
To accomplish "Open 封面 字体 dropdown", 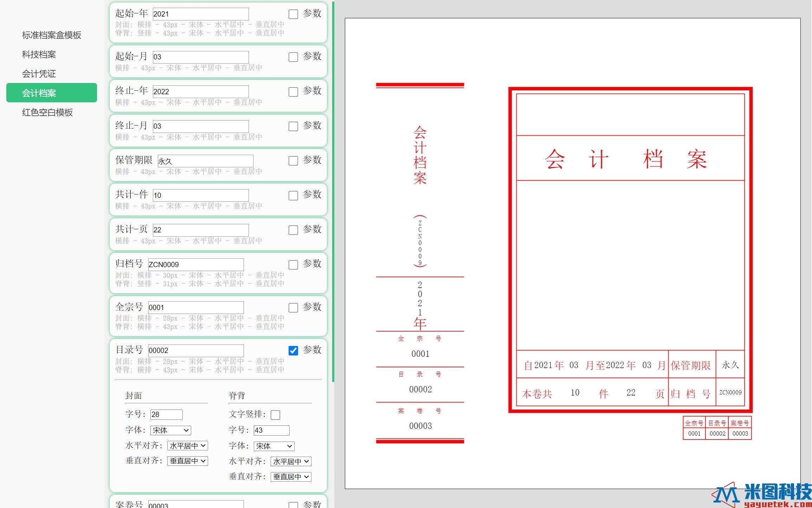I will tap(171, 430).
